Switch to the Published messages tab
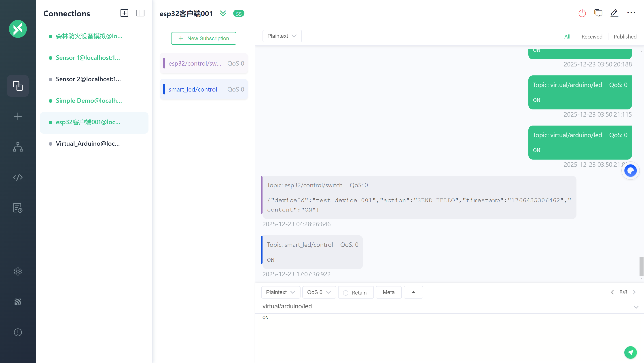644x363 pixels. 625,36
